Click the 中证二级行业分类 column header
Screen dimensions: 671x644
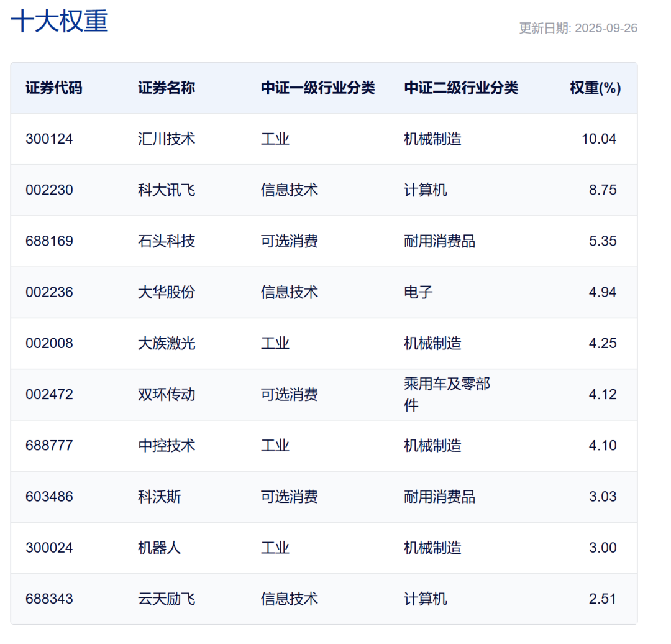[x=461, y=88]
